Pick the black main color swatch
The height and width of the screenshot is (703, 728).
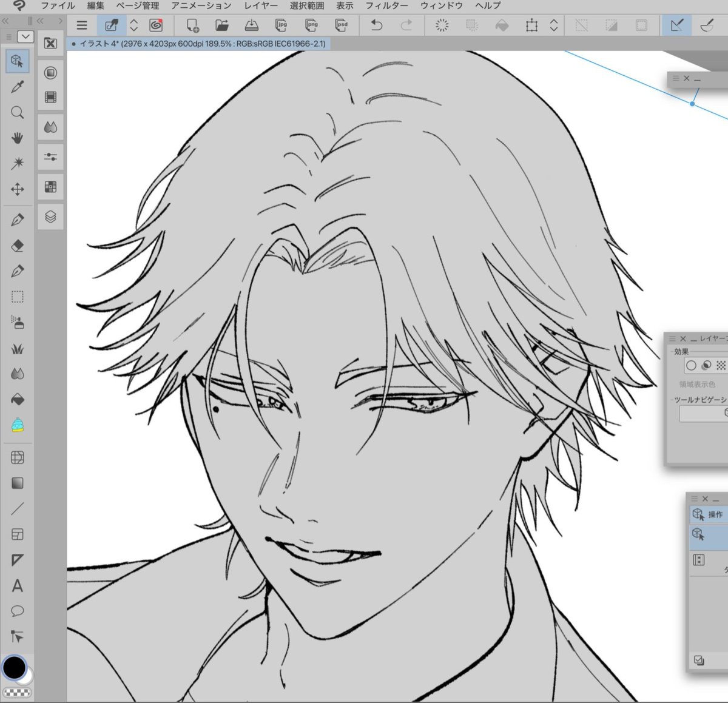tap(14, 667)
